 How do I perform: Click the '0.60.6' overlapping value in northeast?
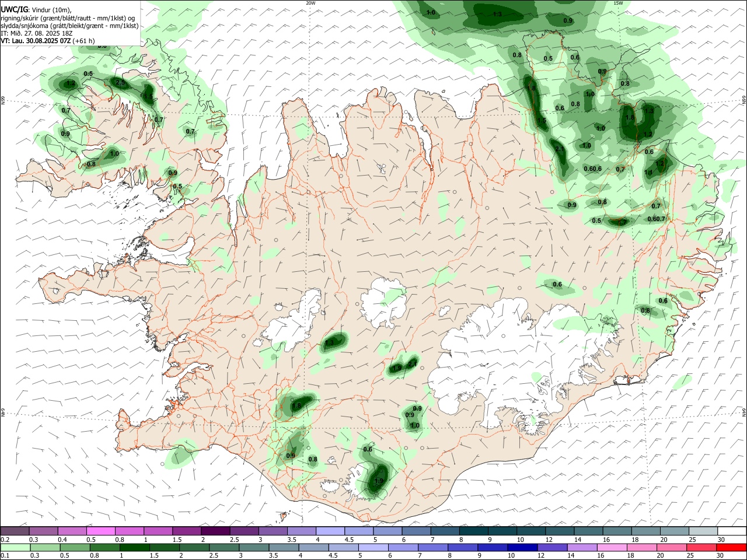(x=592, y=169)
